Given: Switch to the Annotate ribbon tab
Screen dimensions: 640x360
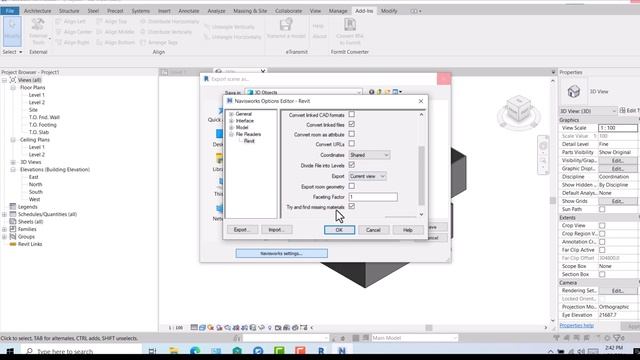Looking at the screenshot, I should point(189,11).
